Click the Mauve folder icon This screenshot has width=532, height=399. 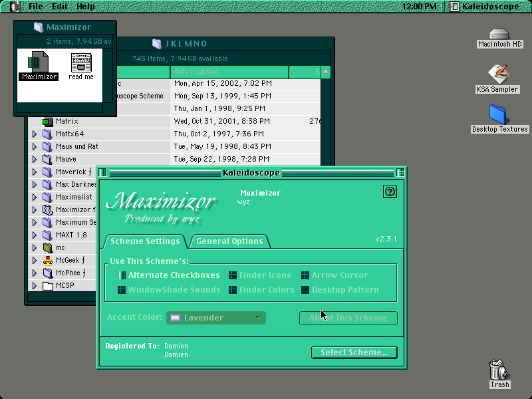pyautogui.click(x=47, y=159)
